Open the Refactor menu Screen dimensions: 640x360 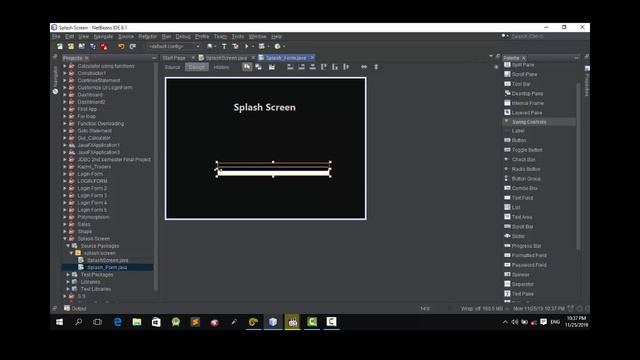[147, 37]
